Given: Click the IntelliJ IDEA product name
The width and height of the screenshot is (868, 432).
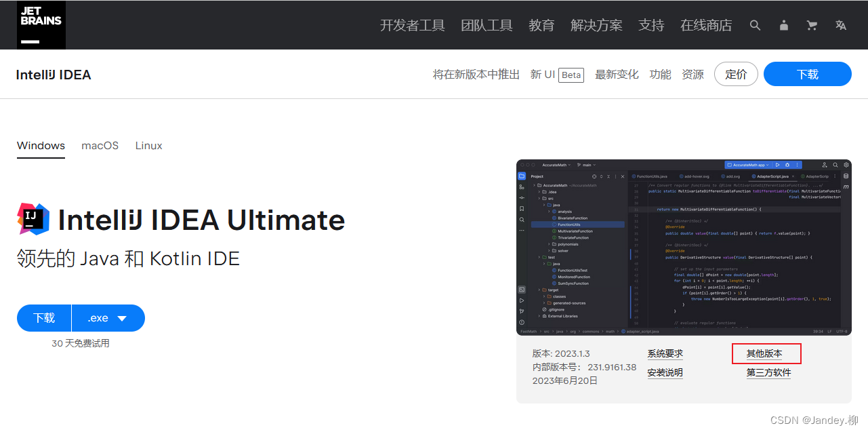Looking at the screenshot, I should click(x=54, y=75).
